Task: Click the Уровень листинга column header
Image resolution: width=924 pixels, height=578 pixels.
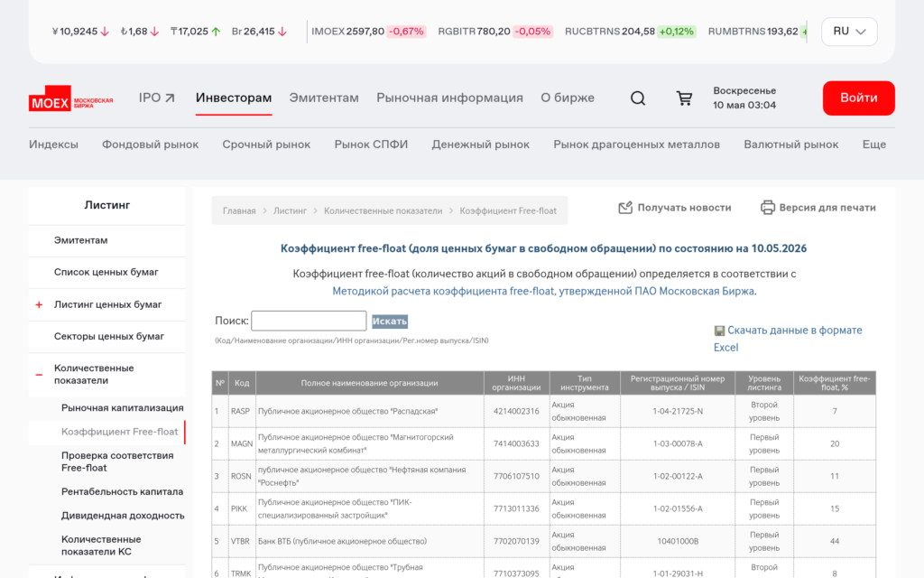Action: click(764, 383)
